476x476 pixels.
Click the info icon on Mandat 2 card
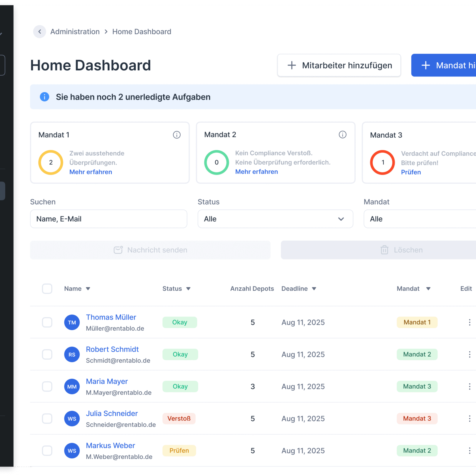pyautogui.click(x=343, y=135)
